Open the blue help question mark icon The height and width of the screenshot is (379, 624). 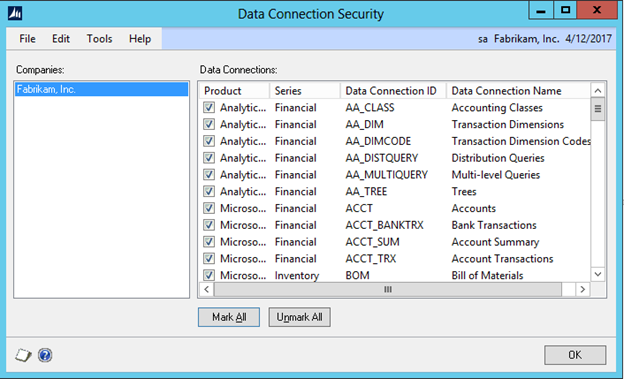point(45,355)
